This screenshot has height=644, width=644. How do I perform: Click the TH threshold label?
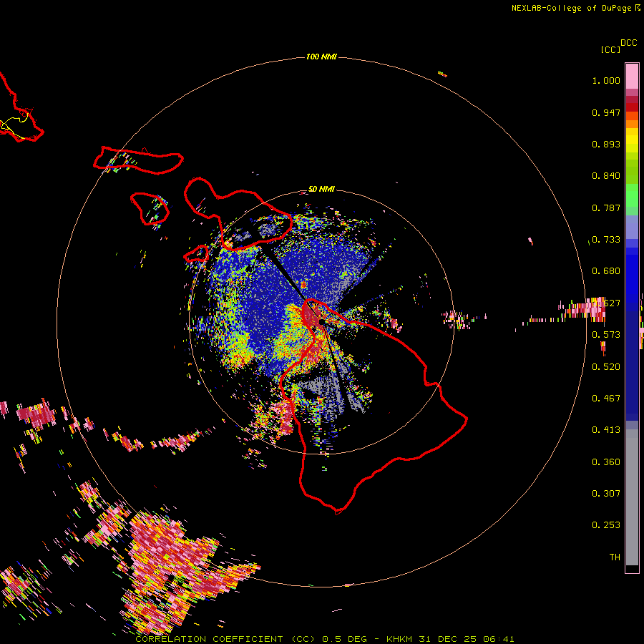click(615, 557)
